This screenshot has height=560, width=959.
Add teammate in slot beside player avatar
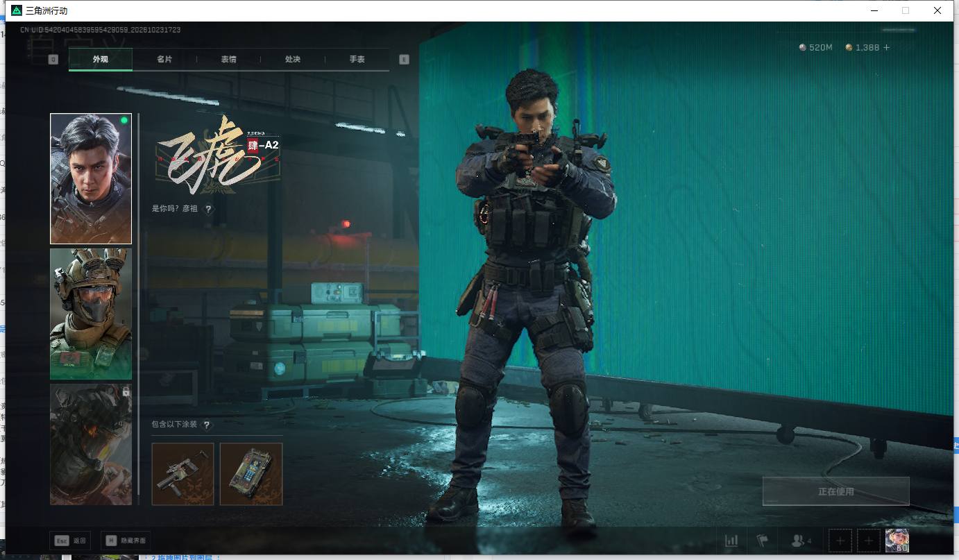(869, 541)
